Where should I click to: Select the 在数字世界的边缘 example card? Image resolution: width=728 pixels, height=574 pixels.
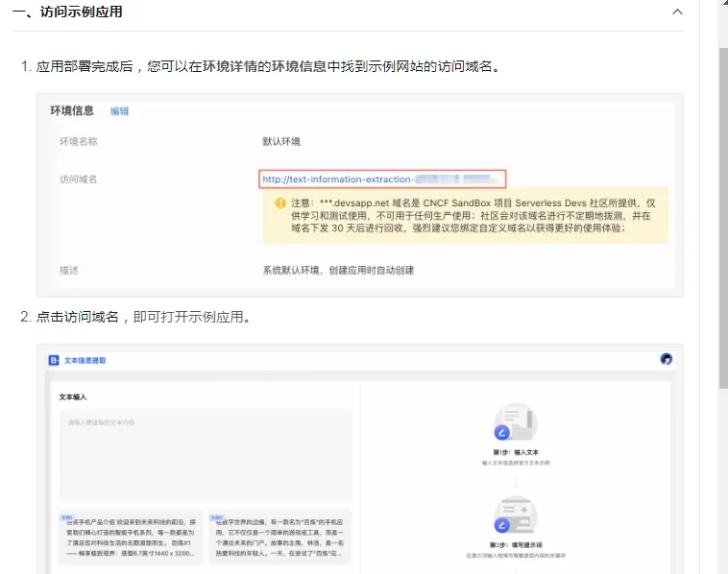pyautogui.click(x=280, y=537)
